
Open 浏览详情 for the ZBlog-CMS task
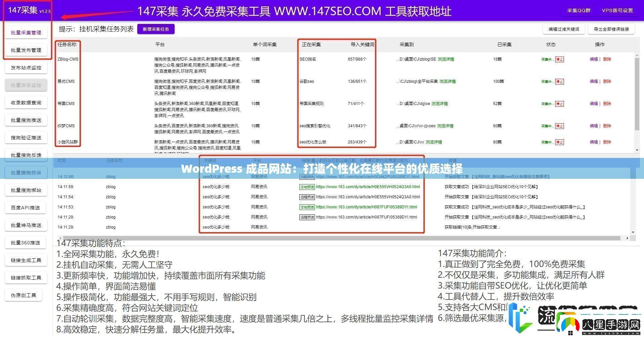[x=446, y=59]
